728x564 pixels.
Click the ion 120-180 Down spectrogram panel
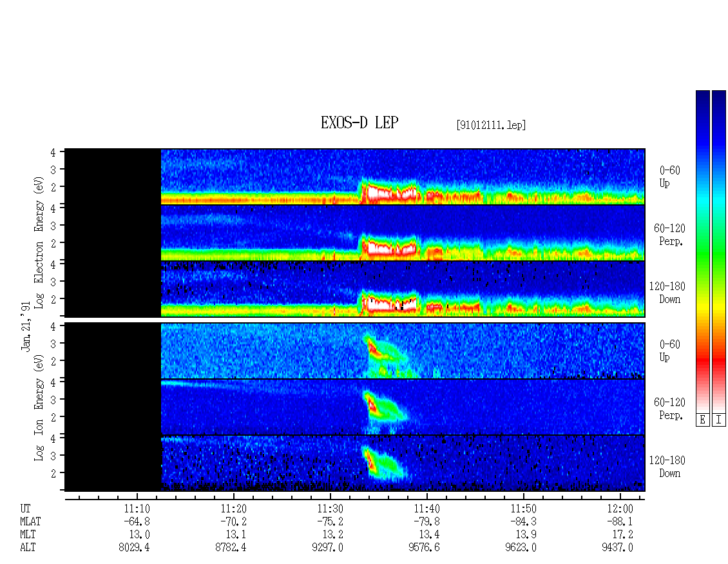tap(355, 463)
